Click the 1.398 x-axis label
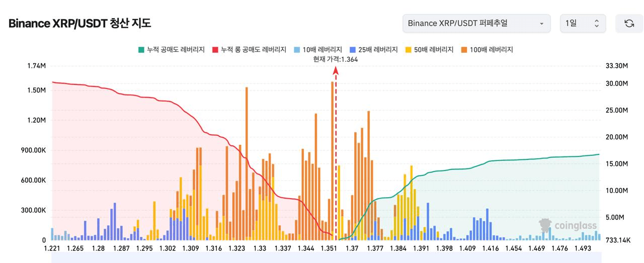Image resolution: width=644 pixels, height=263 pixels. pyautogui.click(x=445, y=248)
